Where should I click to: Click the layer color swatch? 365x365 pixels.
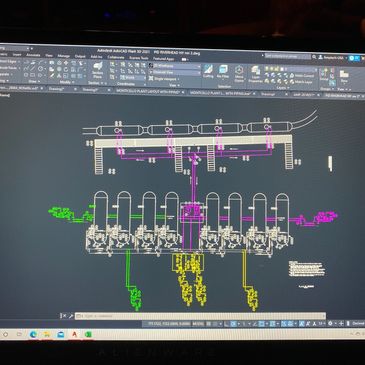[x=281, y=69]
